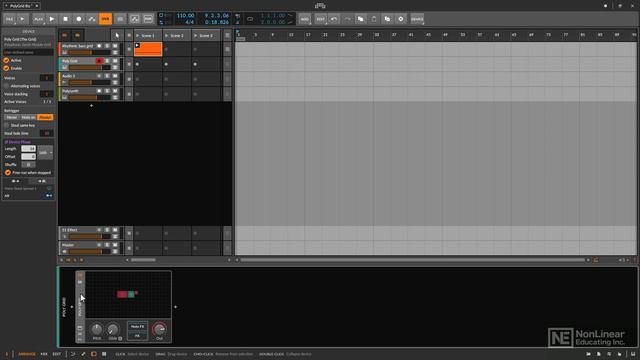640x360 pixels.
Task: Click the Voice stacking number field
Action: 47,94
